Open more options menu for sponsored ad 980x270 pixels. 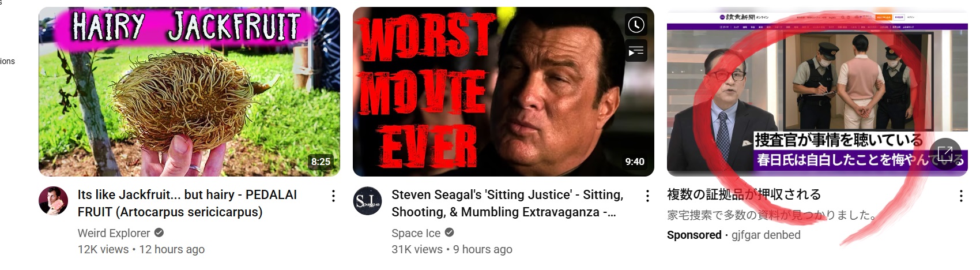click(961, 196)
